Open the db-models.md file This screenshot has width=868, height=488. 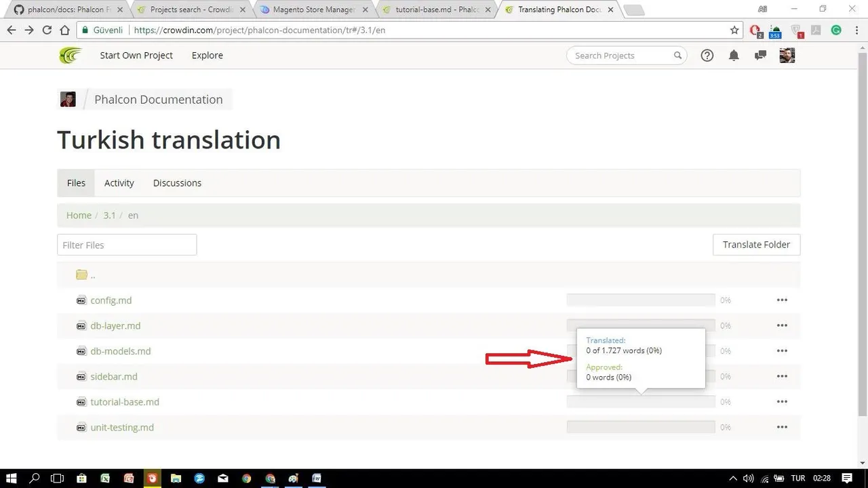(x=121, y=351)
